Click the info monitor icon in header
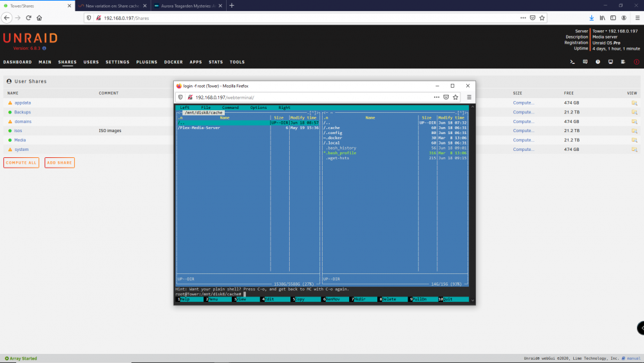The image size is (644, 363). 611,62
